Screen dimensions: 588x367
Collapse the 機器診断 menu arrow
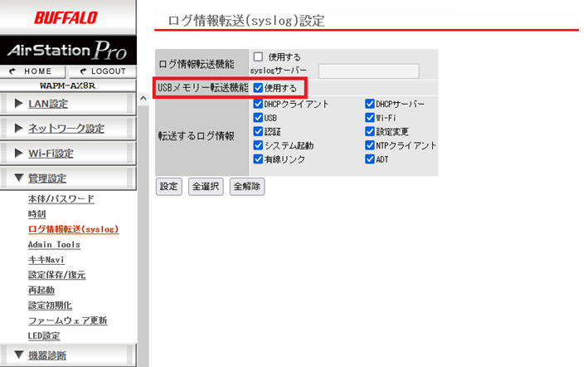(x=19, y=355)
